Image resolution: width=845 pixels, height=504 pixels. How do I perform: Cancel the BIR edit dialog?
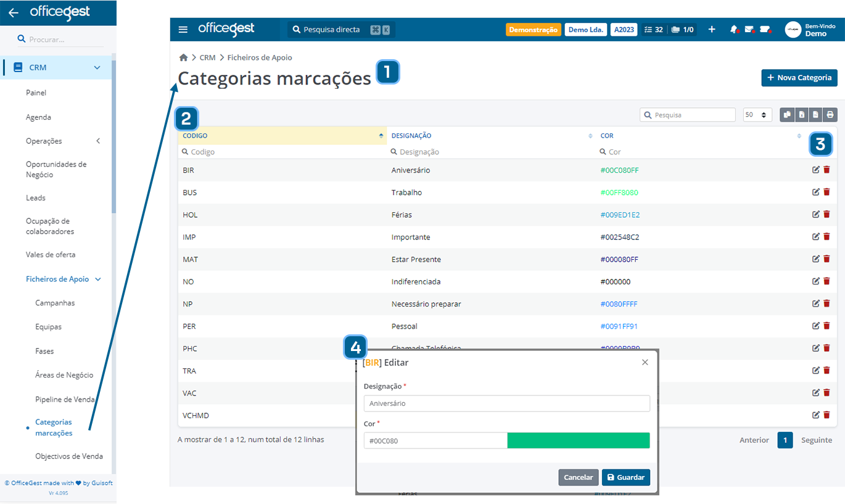(x=578, y=477)
